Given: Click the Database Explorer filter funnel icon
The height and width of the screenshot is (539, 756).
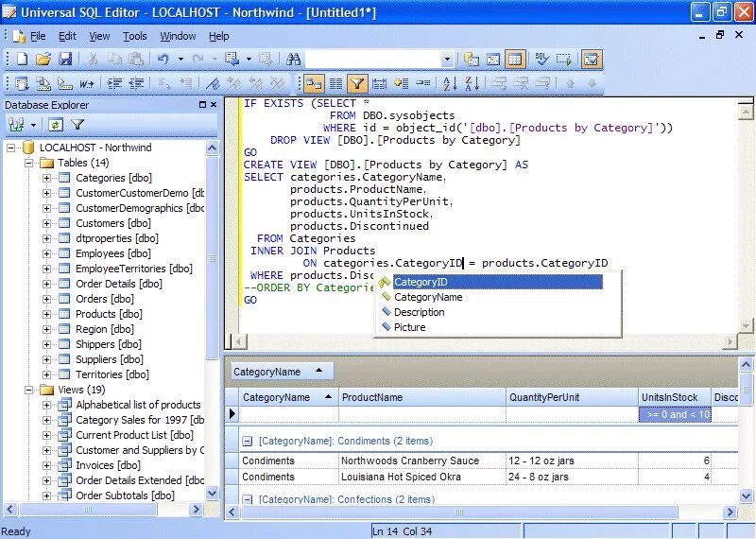Looking at the screenshot, I should (77, 125).
